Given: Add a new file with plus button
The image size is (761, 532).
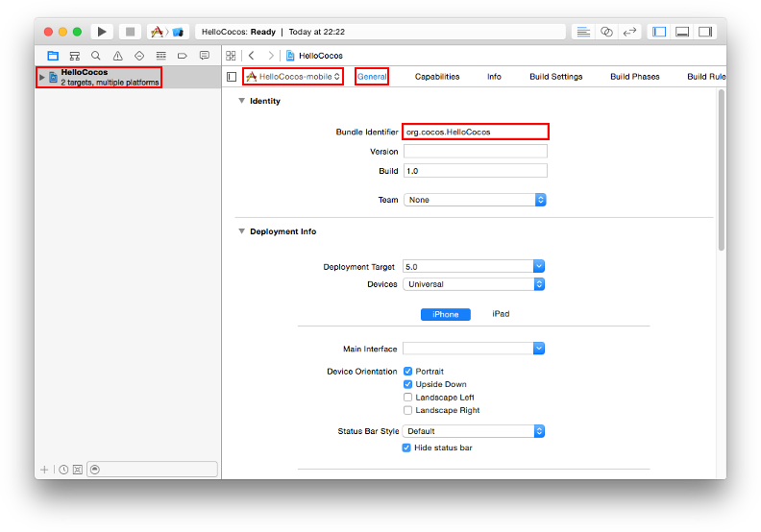Looking at the screenshot, I should tap(44, 470).
